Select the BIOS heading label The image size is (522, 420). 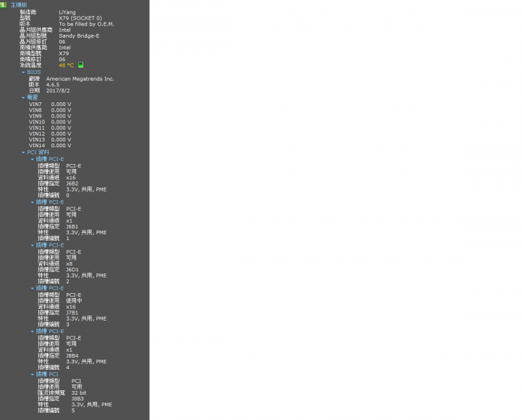coord(34,73)
